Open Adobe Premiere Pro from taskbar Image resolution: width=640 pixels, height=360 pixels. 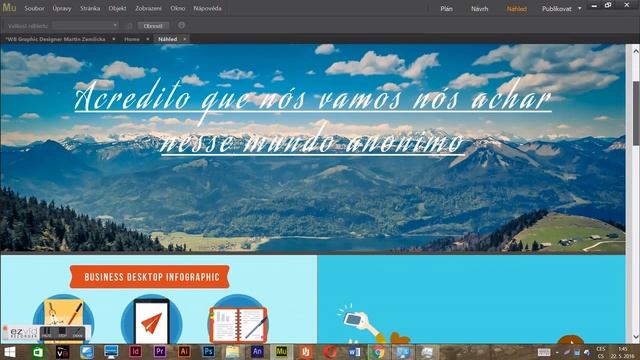(x=160, y=352)
